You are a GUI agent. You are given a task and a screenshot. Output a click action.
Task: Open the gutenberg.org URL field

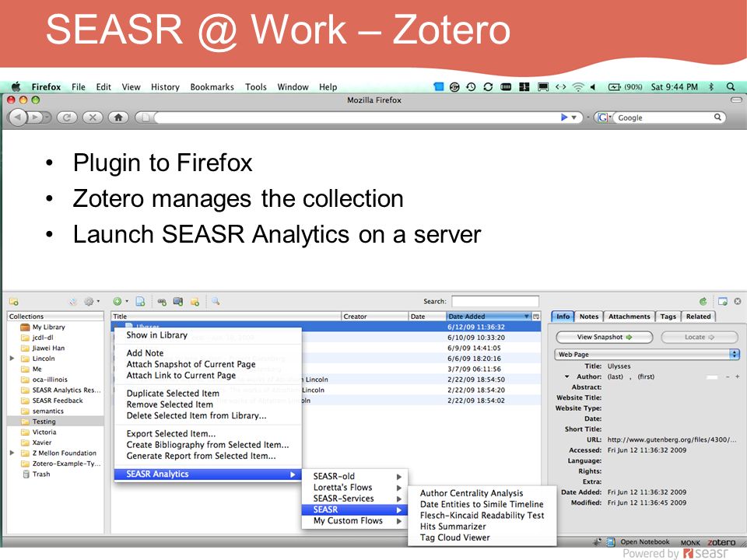click(x=672, y=439)
